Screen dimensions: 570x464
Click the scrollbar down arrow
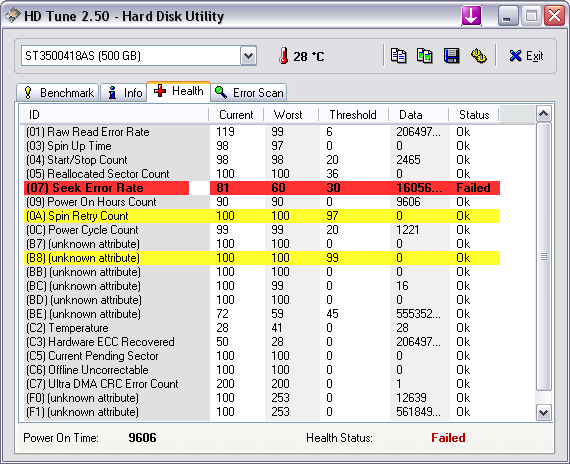(x=543, y=413)
